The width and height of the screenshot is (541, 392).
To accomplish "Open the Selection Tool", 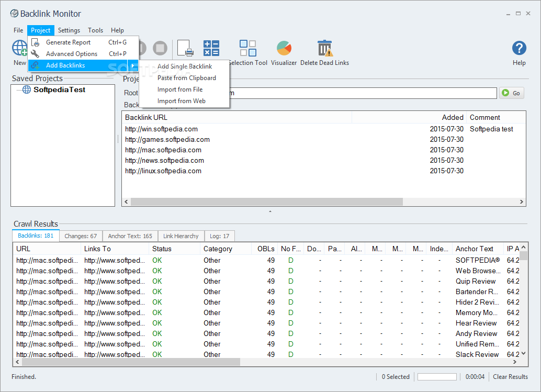I will coord(247,52).
